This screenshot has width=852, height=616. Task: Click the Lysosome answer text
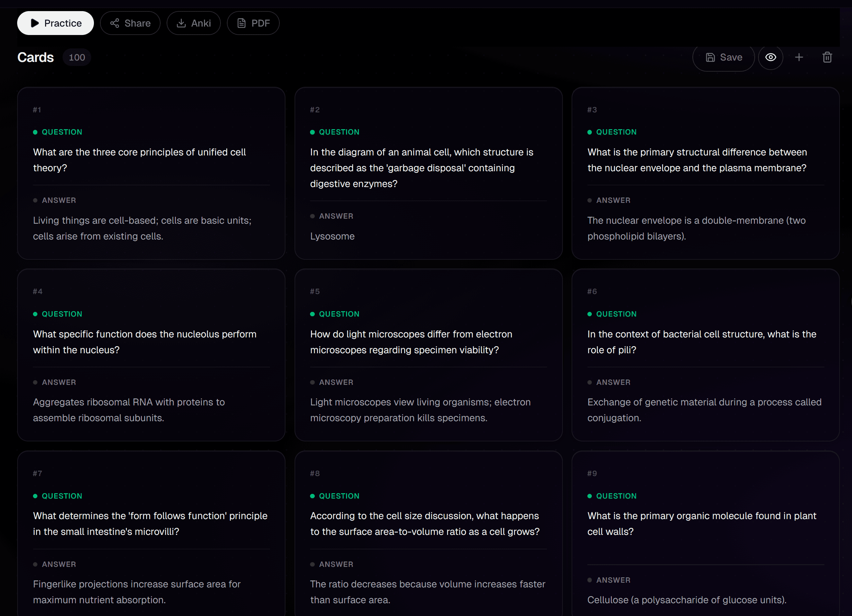pyautogui.click(x=332, y=236)
